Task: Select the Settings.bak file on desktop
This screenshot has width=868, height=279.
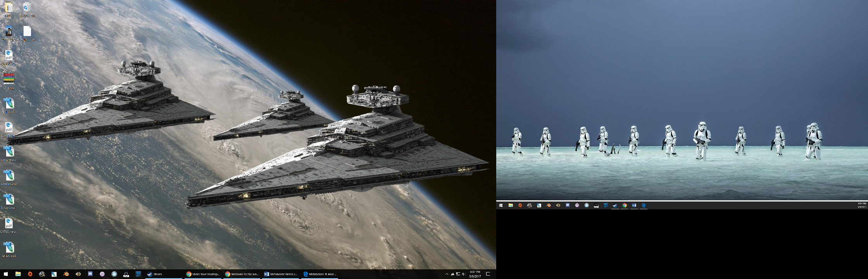Action: 27,33
